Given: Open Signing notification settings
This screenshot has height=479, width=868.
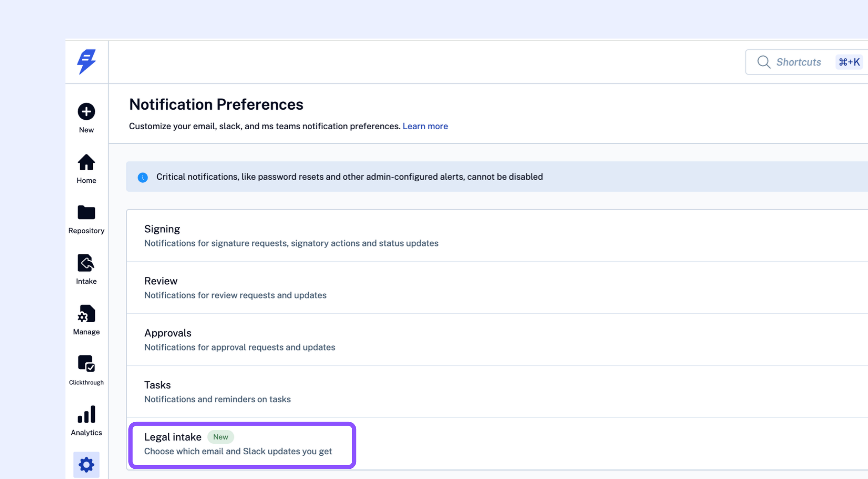Looking at the screenshot, I should (x=497, y=236).
